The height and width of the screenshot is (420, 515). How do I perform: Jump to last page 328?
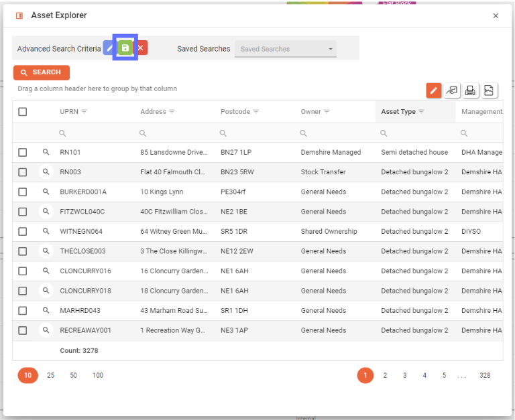pos(485,376)
